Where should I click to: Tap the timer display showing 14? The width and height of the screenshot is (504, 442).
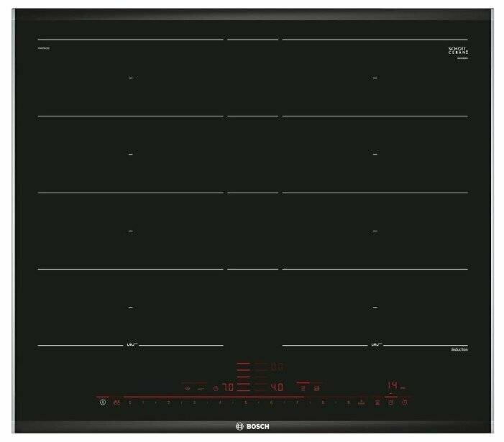[x=393, y=385]
